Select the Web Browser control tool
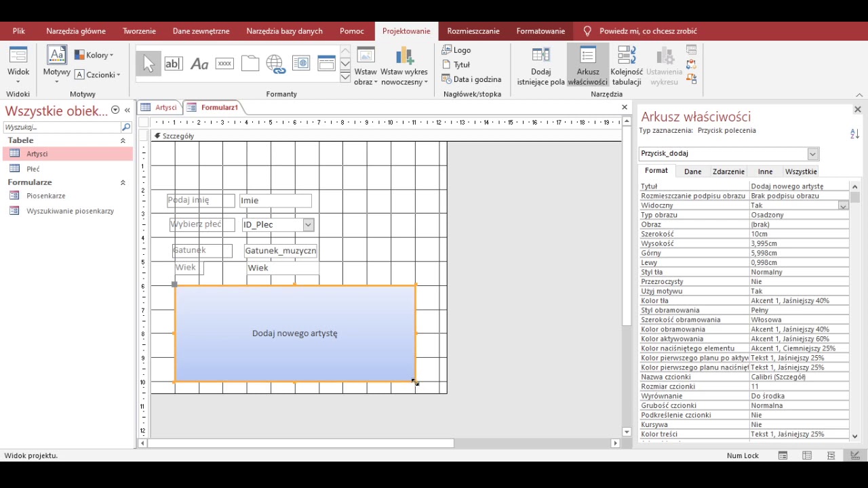Viewport: 868px width, 488px height. tap(301, 64)
